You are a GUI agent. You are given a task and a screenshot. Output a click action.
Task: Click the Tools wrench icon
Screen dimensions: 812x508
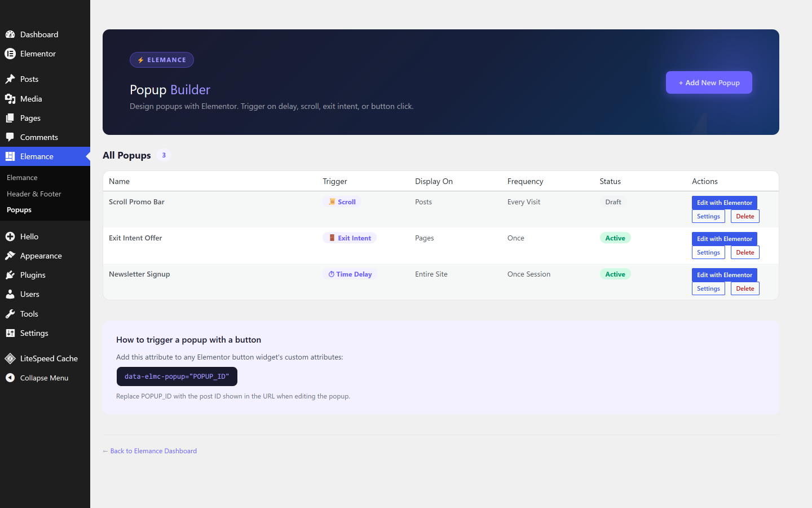[10, 314]
